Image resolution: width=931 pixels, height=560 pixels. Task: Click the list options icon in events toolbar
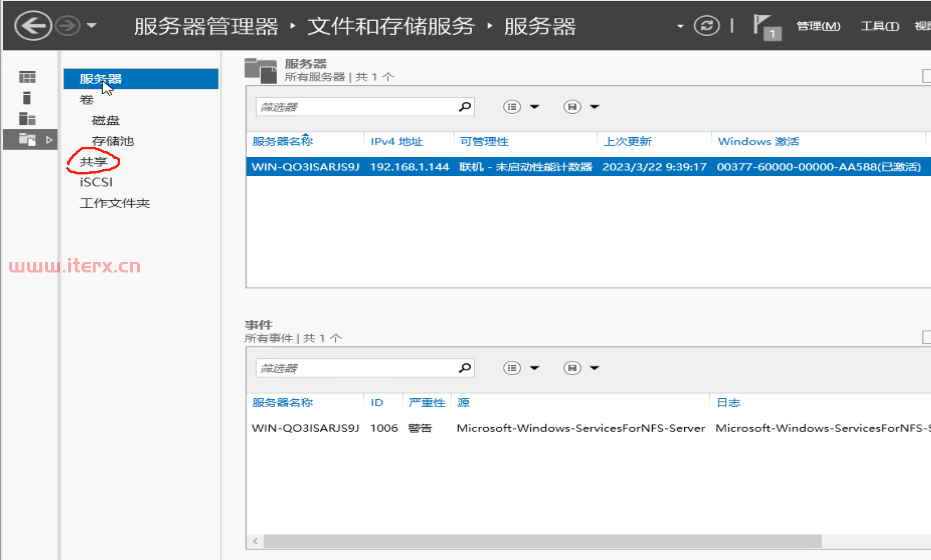(512, 368)
